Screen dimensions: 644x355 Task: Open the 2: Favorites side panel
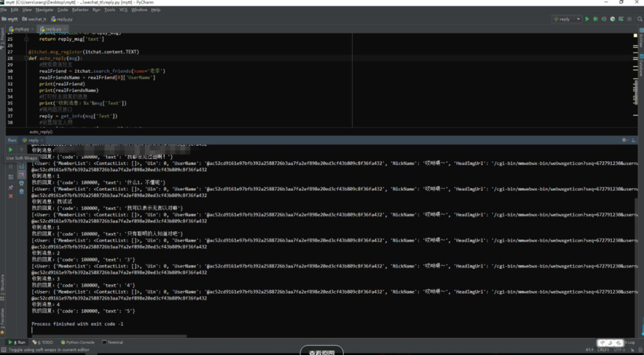pyautogui.click(x=3, y=320)
